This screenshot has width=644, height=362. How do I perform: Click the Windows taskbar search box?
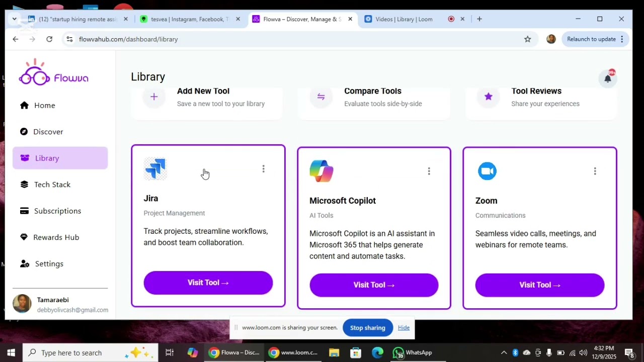pos(91,352)
